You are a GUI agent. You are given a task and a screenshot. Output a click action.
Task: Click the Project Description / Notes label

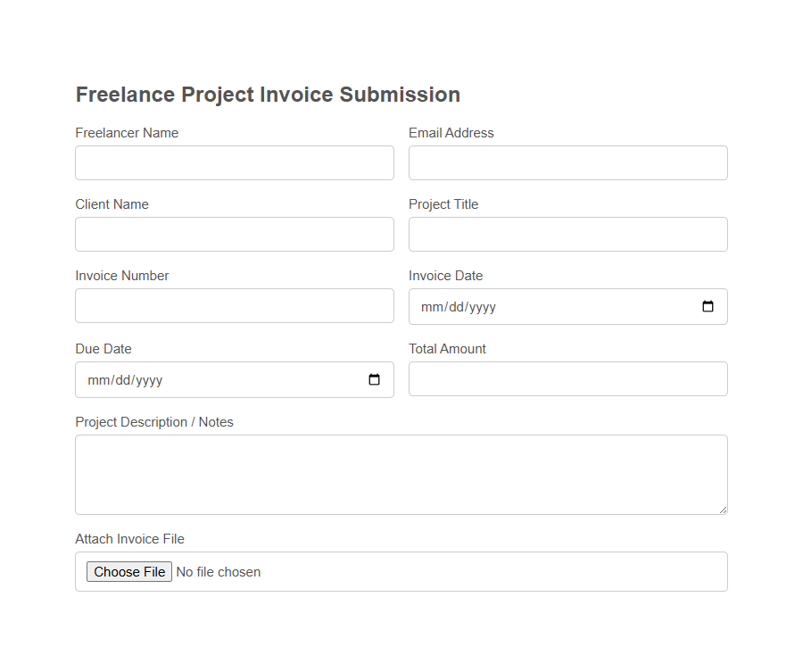point(153,421)
